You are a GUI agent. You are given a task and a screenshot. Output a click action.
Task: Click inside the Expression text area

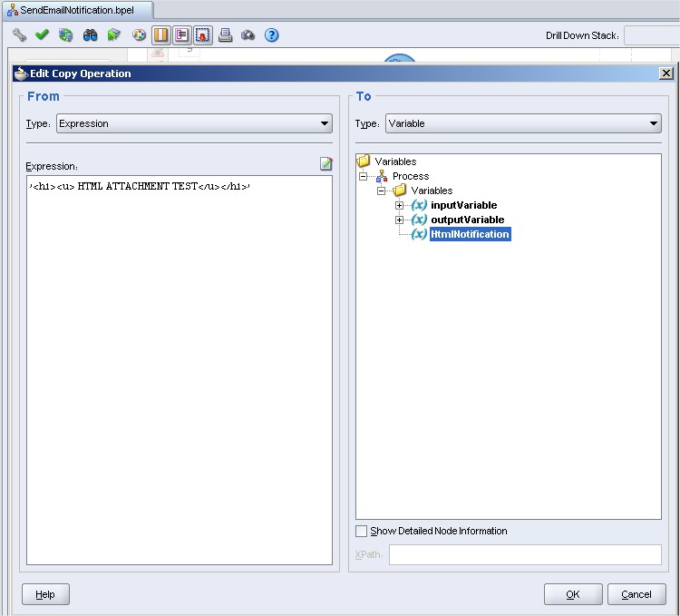[180, 363]
